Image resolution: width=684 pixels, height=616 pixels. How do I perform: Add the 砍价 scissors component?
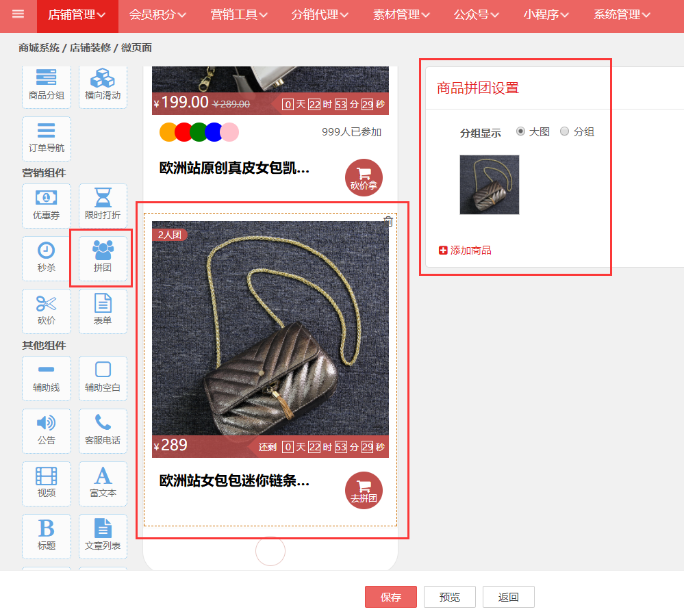point(47,311)
